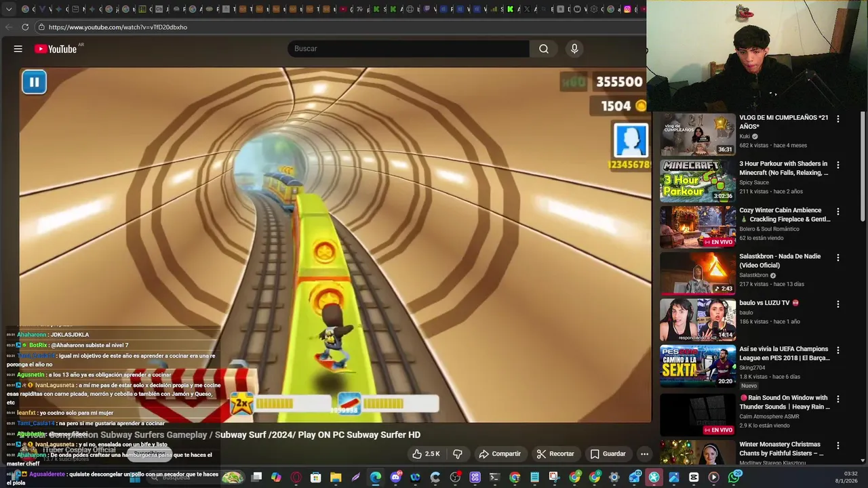Open title 'Winter Monastery Christmas Chants'
The width and height of the screenshot is (868, 488).
tap(781, 449)
